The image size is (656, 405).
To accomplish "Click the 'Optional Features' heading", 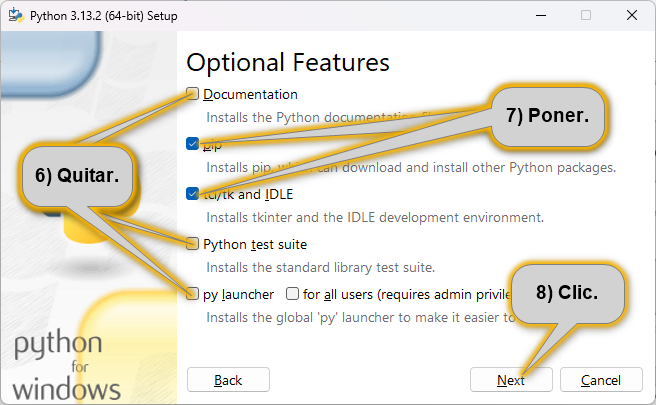I will click(x=288, y=62).
